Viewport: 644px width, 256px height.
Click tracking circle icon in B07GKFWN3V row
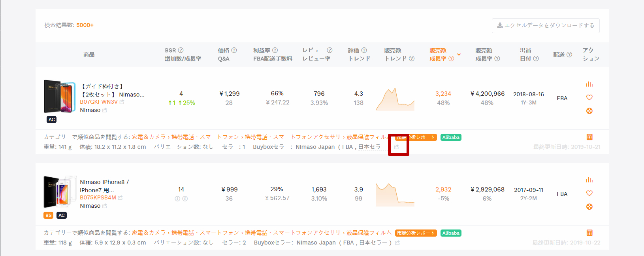[x=589, y=111]
